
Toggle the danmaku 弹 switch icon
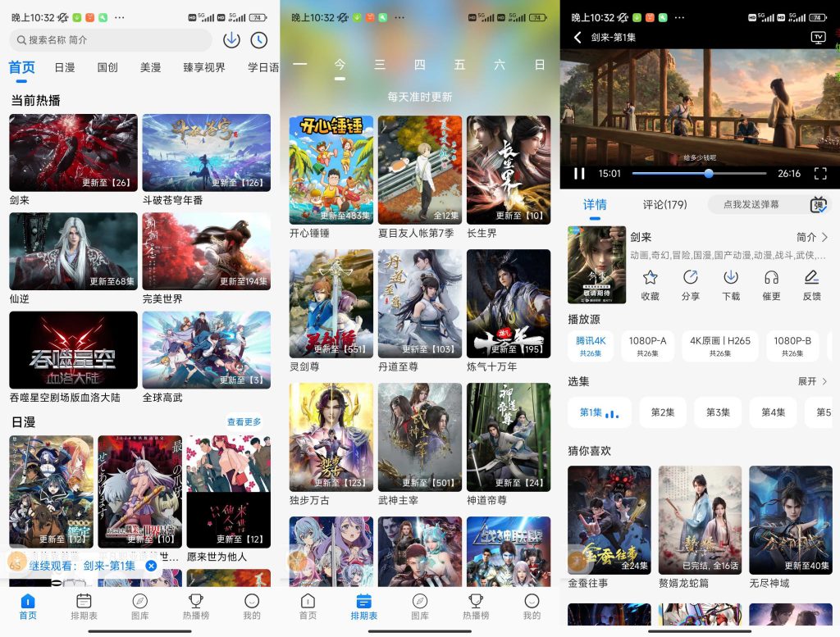[x=819, y=204]
